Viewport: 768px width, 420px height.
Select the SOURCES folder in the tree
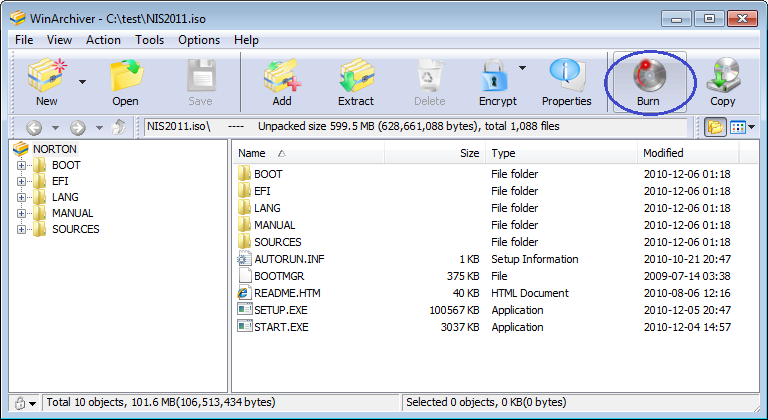point(76,229)
